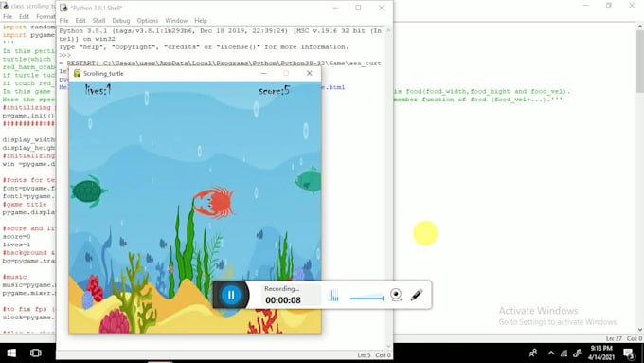The width and height of the screenshot is (644, 363).
Task: Open the taskbar clock and date
Action: pos(601,354)
